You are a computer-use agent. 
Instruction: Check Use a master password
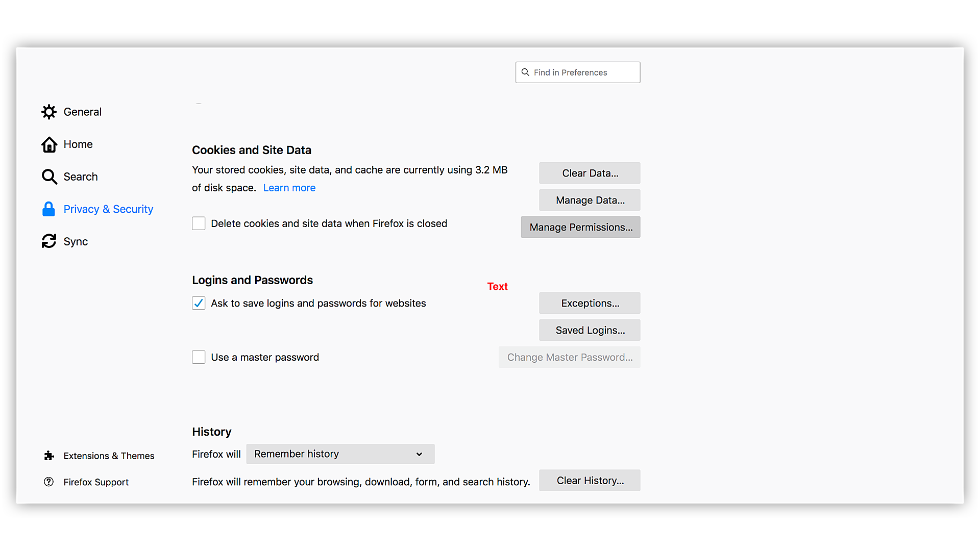(199, 357)
